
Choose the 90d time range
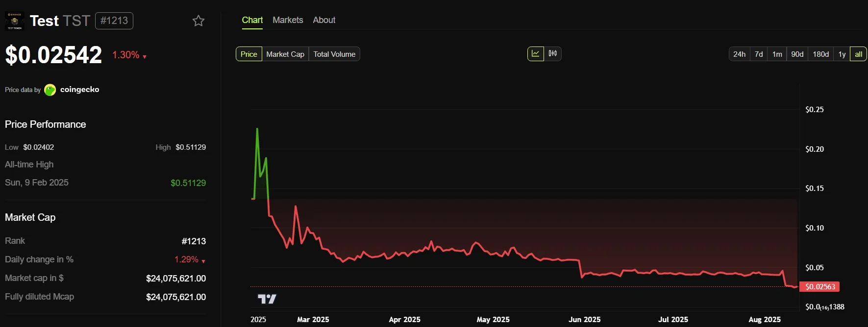tap(797, 54)
